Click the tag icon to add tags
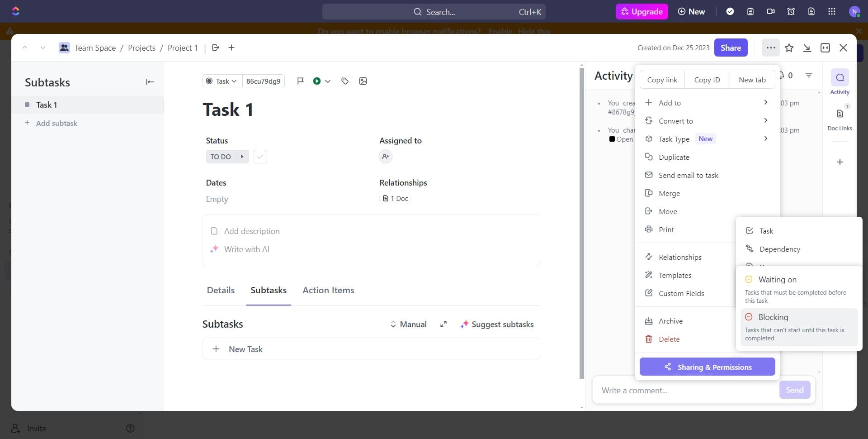The height and width of the screenshot is (439, 868). point(345,81)
